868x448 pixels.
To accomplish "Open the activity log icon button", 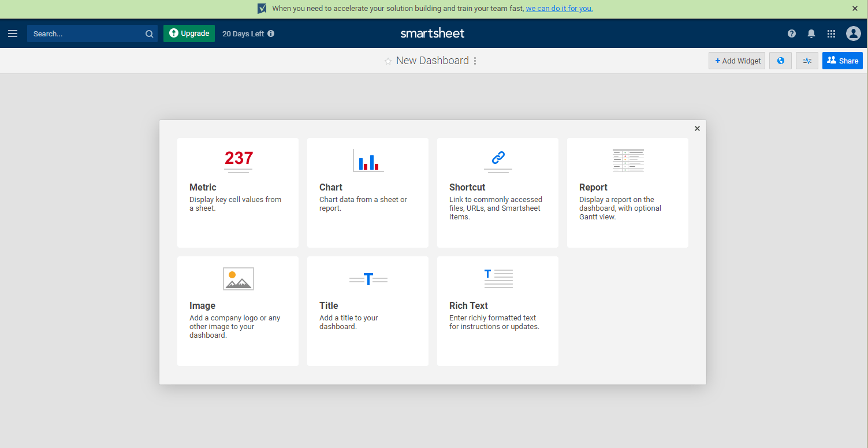I will pos(807,61).
